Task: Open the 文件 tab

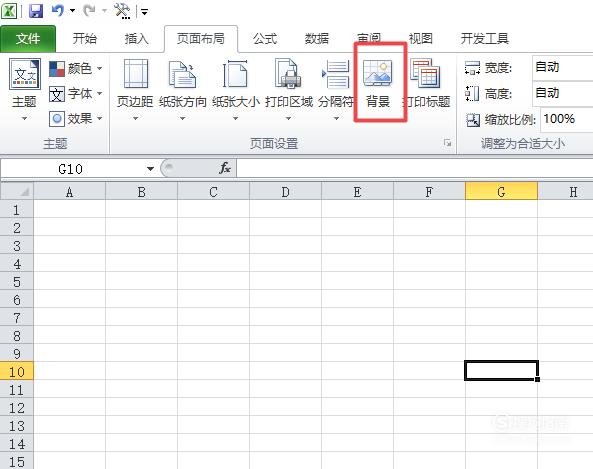Action: click(28, 38)
